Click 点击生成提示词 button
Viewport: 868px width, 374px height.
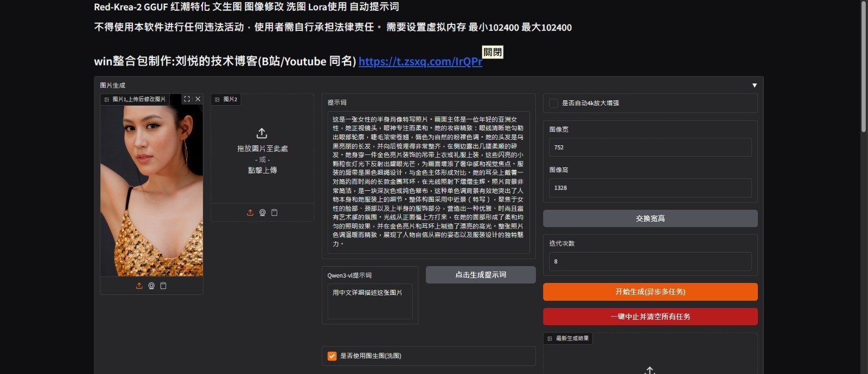(x=481, y=275)
